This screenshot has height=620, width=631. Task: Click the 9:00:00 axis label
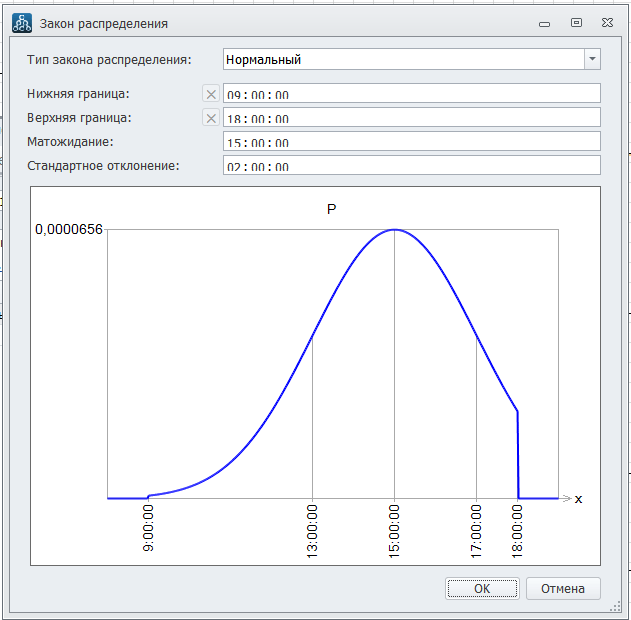click(x=148, y=530)
